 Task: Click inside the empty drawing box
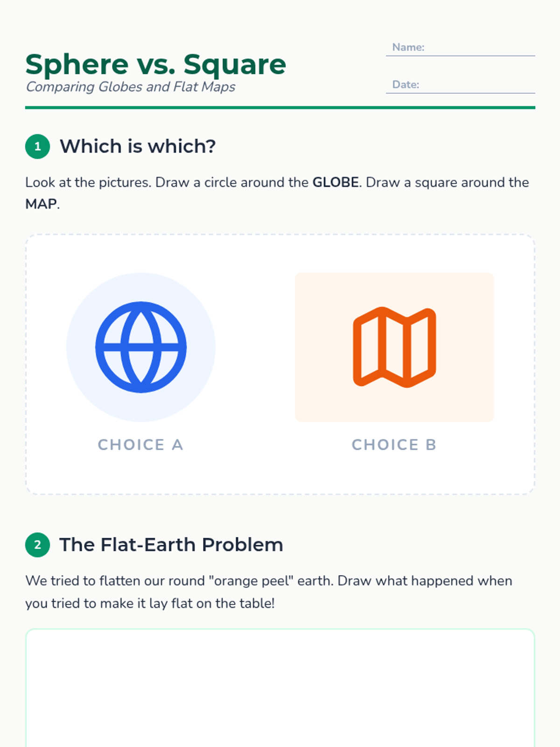click(x=280, y=689)
